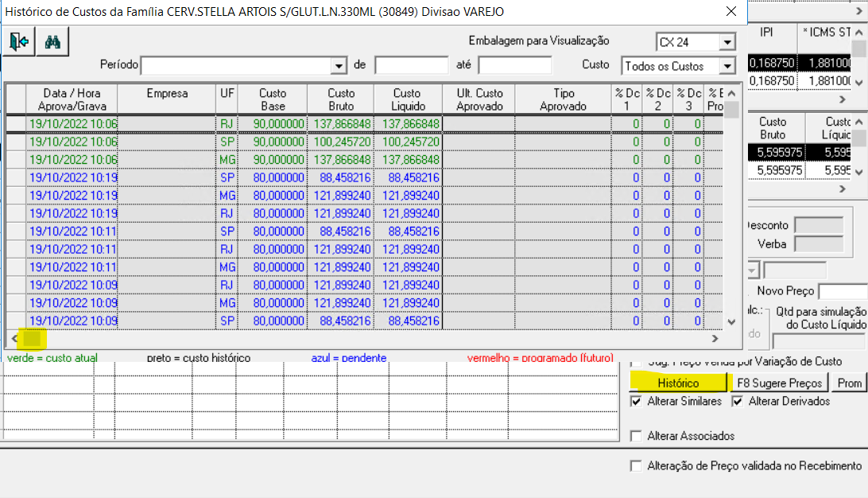
Task: Click the F8 Sugere Preços button
Action: pyautogui.click(x=780, y=383)
